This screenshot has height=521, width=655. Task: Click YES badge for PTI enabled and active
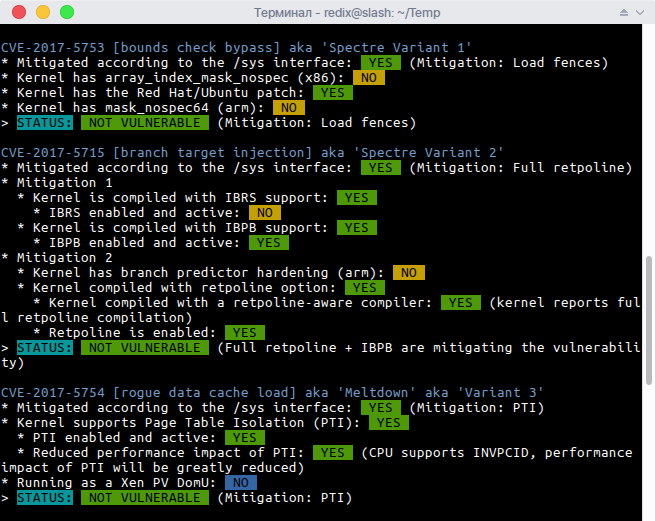coord(245,437)
